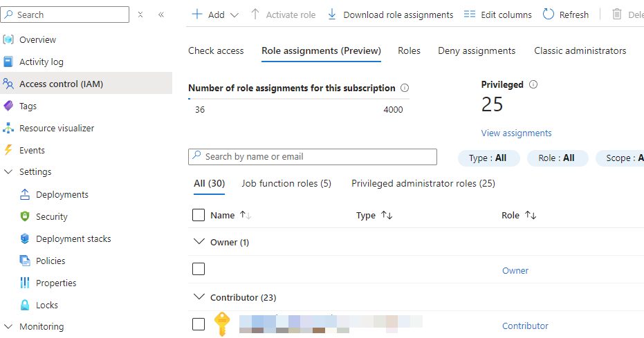
Task: Select the Access control (IAM) icon
Action: click(x=8, y=84)
